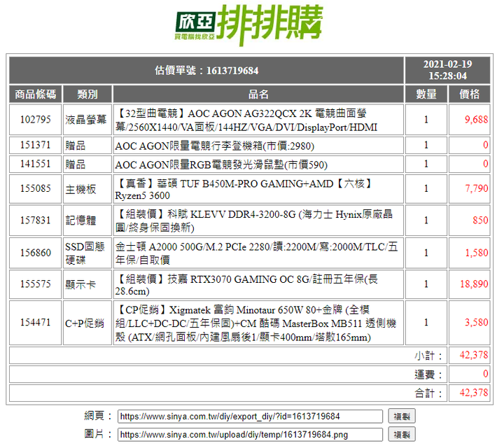
Task: Click the 複製 button next to 網頁 URL
Action: coord(402,416)
